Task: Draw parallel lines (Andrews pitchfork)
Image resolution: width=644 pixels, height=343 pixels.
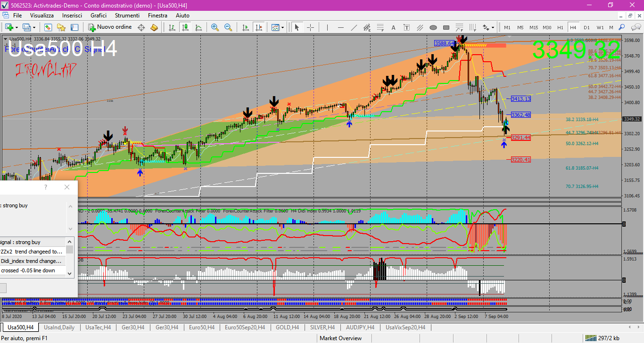Action: coord(420,27)
